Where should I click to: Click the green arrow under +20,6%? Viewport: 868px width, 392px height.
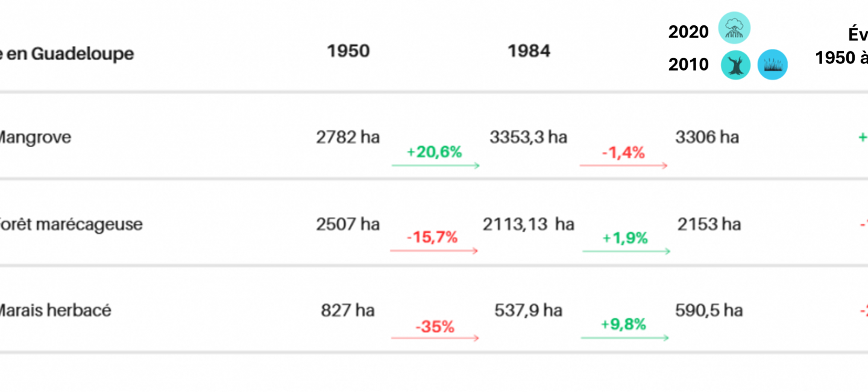[435, 165]
